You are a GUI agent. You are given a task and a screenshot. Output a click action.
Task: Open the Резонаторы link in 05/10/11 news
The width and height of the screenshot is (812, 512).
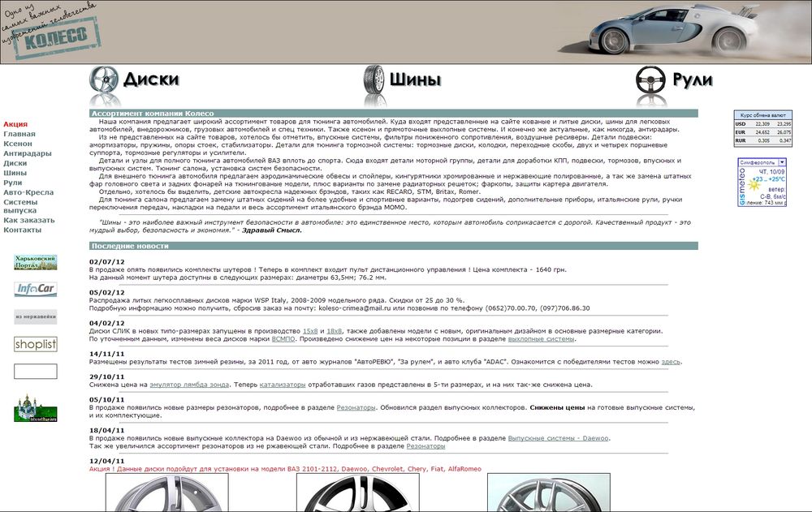click(356, 408)
